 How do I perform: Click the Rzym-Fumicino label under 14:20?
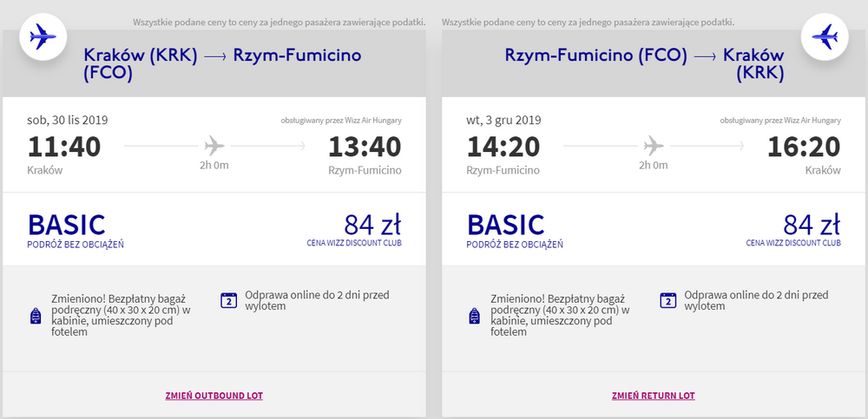coord(503,171)
